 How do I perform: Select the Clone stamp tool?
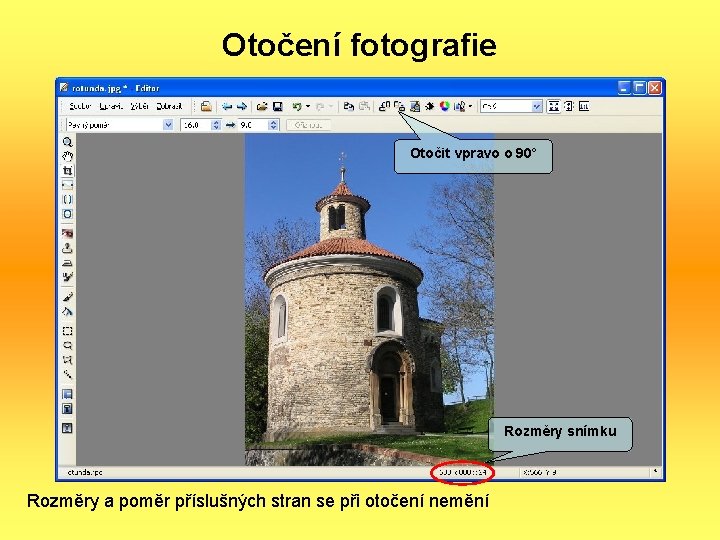coord(68,248)
